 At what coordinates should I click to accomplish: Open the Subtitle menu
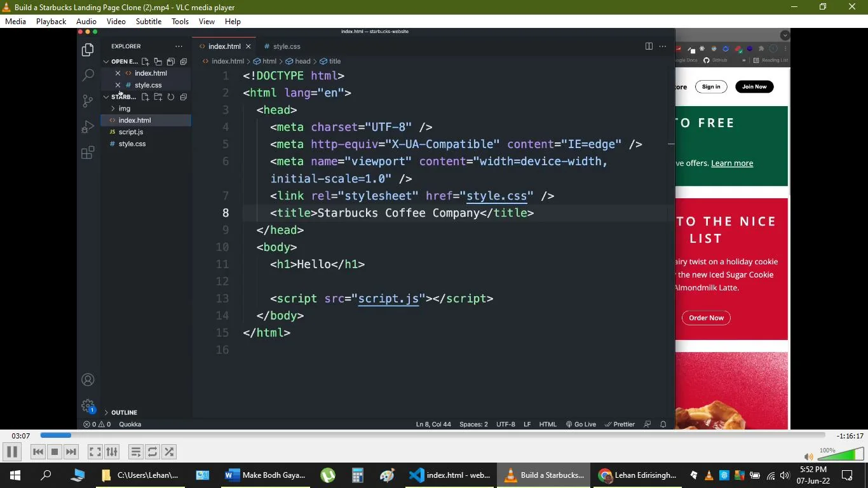(149, 22)
